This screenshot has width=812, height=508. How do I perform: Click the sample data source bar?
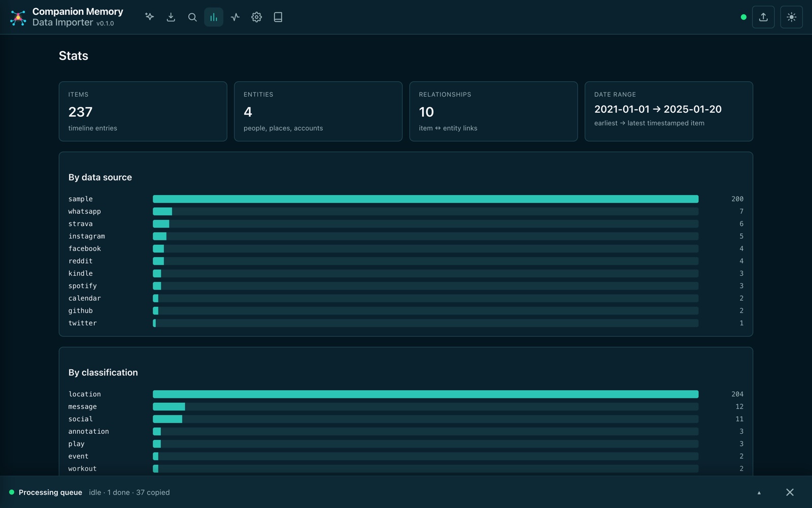[x=426, y=199]
